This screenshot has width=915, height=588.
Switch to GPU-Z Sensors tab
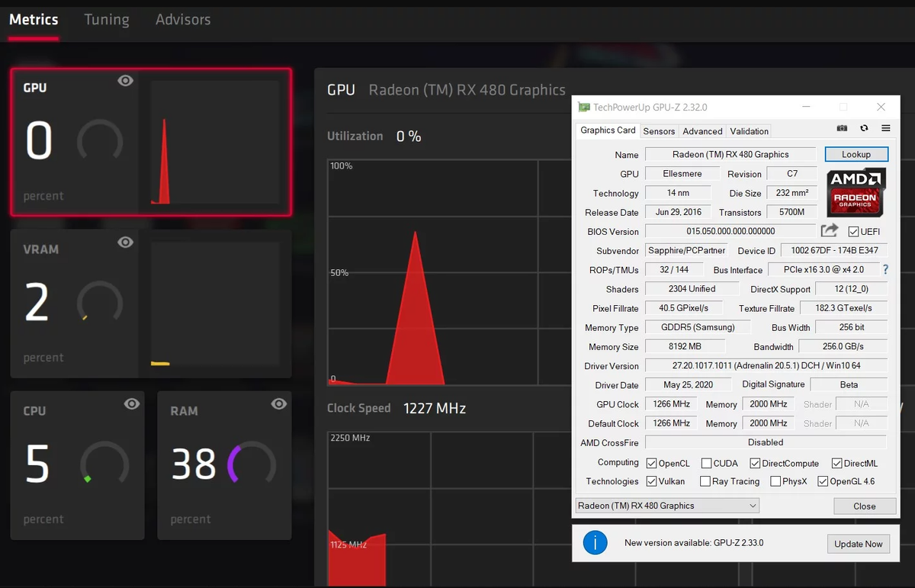[x=659, y=131]
